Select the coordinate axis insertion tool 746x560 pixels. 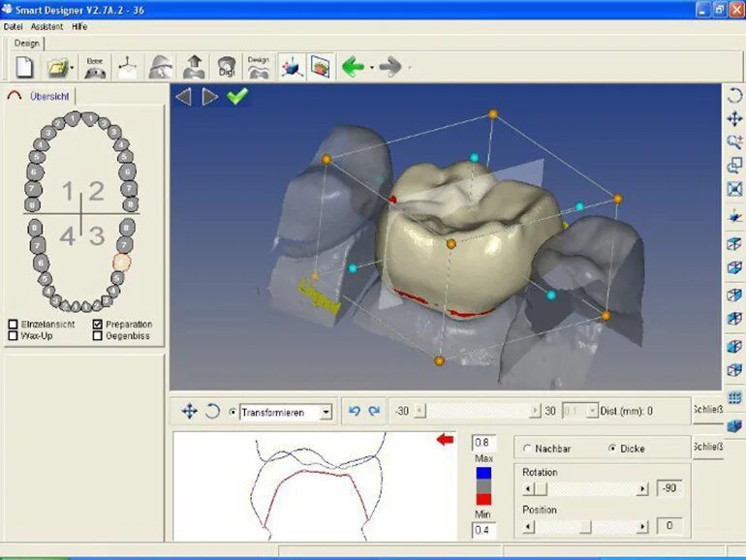coord(128,67)
